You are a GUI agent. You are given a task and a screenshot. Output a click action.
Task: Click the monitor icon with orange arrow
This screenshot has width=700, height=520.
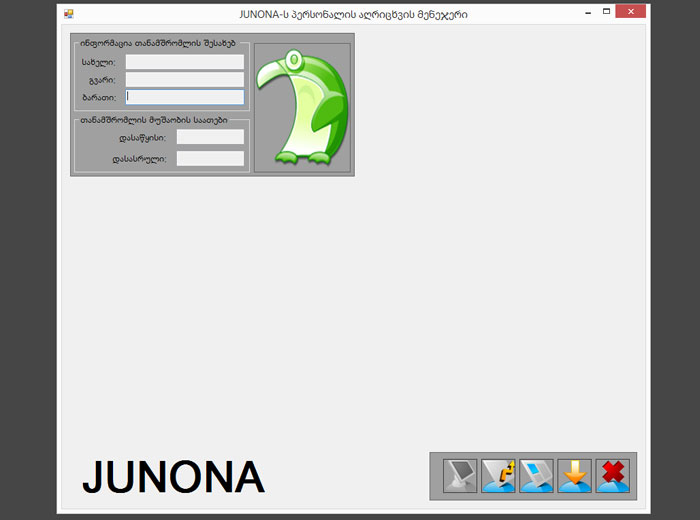point(498,476)
